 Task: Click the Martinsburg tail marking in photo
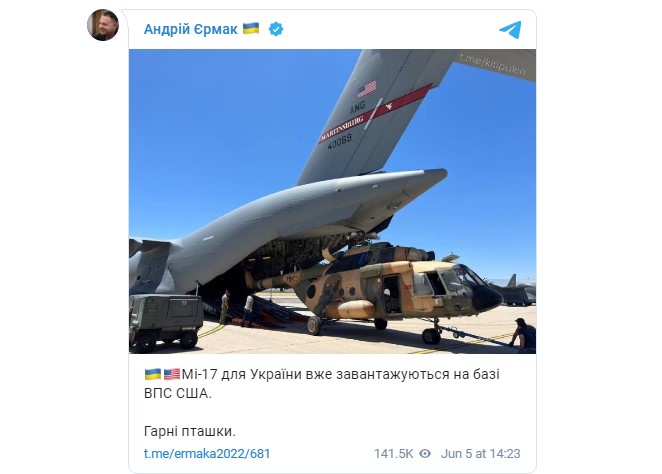coord(342,127)
